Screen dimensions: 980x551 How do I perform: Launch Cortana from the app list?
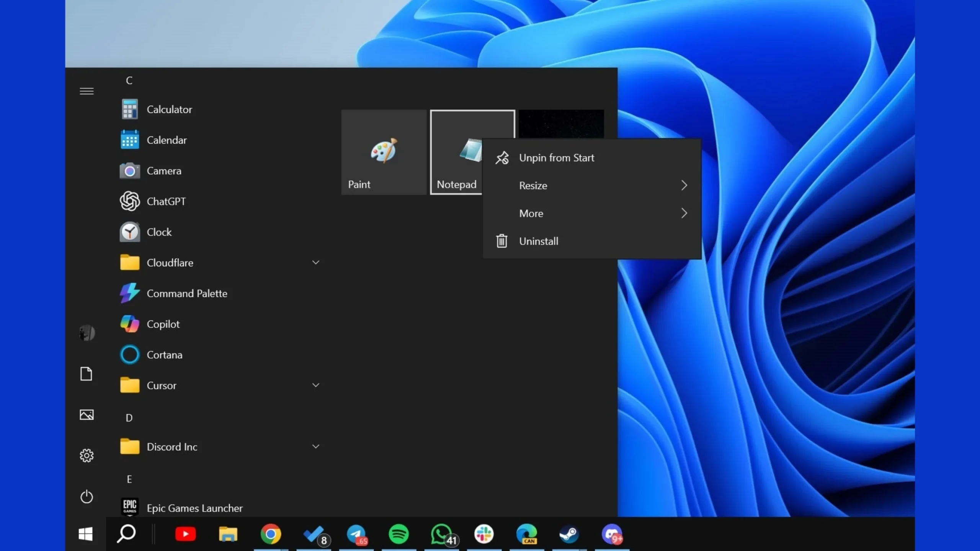point(220,355)
